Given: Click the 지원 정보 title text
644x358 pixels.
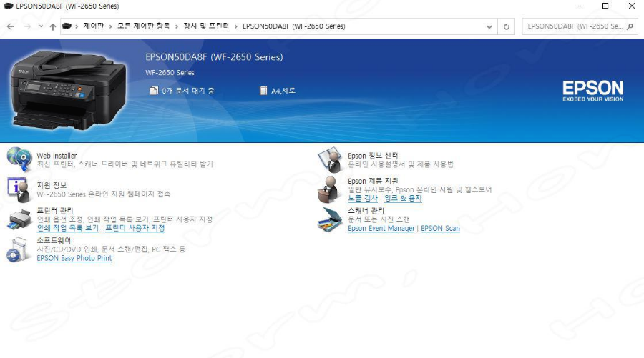Looking at the screenshot, I should [x=52, y=185].
